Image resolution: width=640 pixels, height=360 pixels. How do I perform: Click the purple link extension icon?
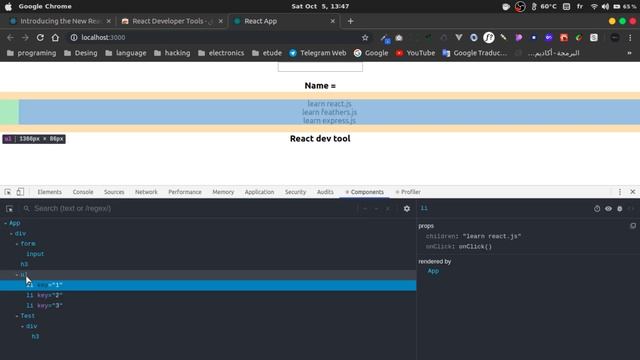[x=549, y=38]
